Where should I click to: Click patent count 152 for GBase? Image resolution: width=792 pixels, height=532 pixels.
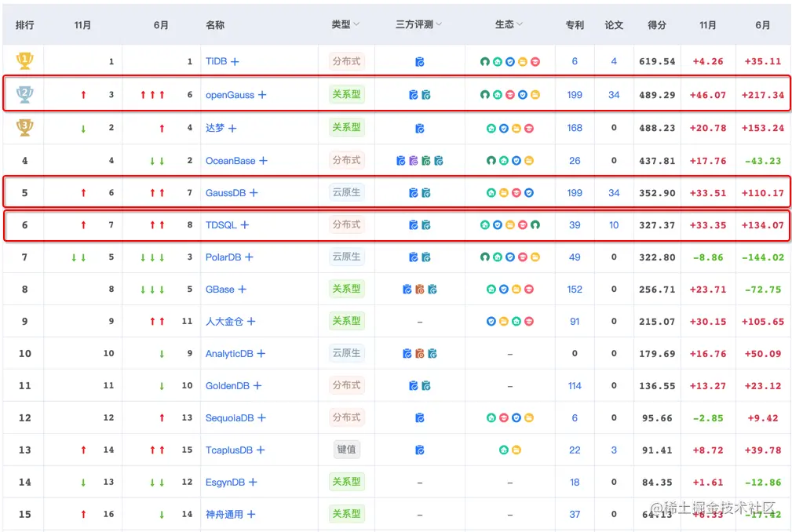pos(575,290)
